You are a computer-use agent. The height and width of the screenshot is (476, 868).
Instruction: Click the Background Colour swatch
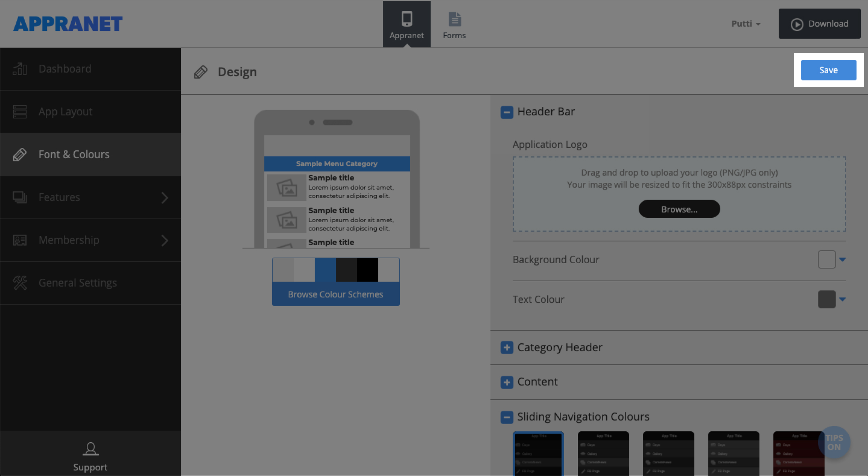[827, 259]
